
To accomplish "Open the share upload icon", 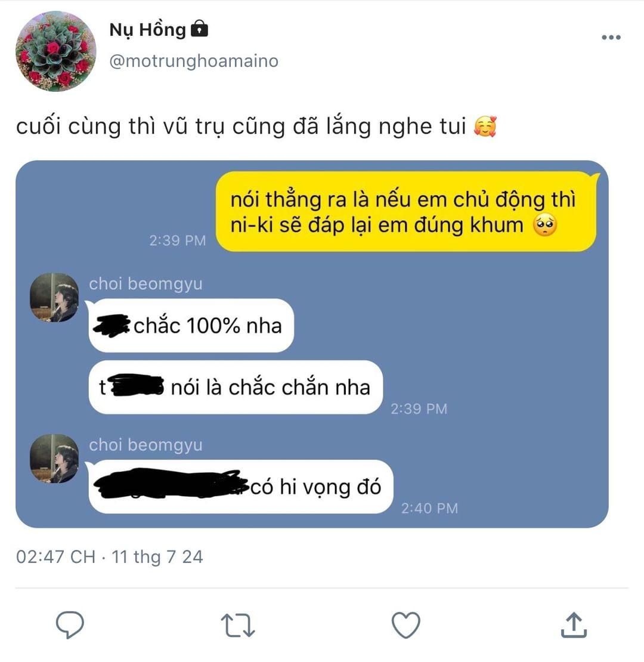I will [574, 625].
